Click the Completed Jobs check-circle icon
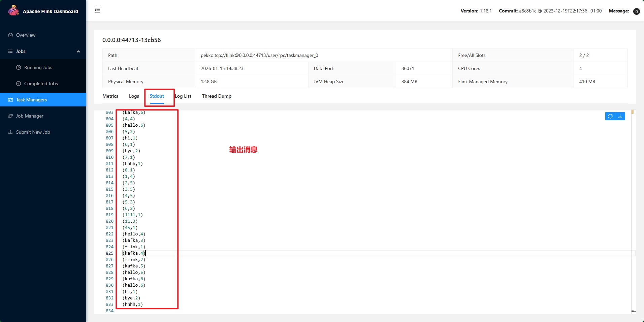The height and width of the screenshot is (322, 644). tap(19, 84)
